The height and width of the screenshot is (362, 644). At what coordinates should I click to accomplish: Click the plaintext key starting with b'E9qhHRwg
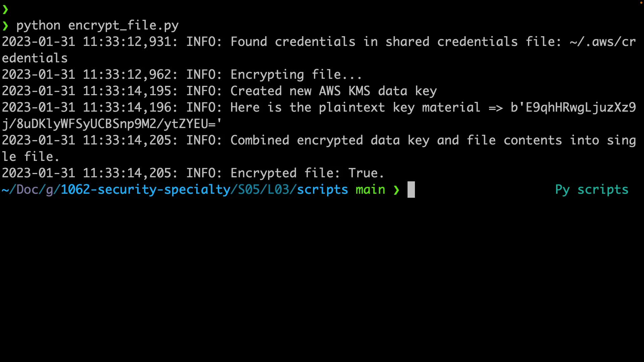(x=573, y=108)
